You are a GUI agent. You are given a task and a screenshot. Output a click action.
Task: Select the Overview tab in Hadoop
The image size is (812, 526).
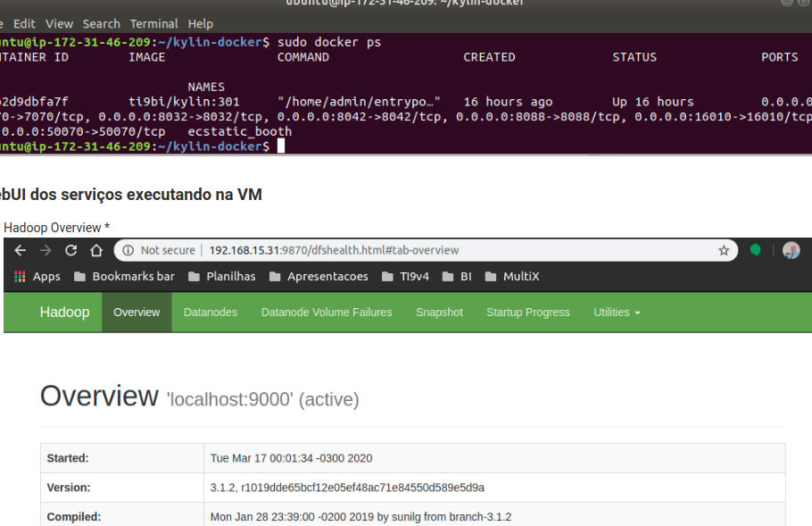137,313
